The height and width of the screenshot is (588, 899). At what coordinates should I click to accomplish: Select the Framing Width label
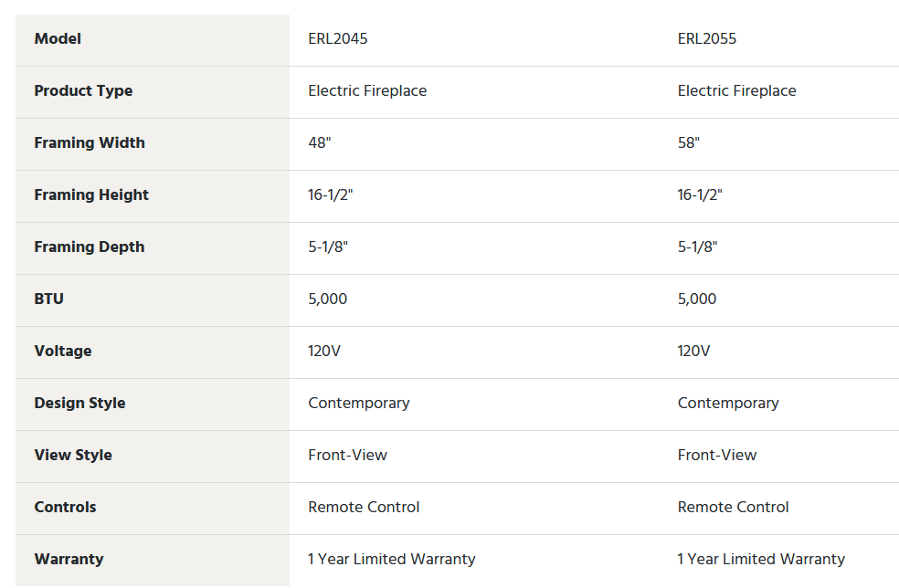point(90,142)
